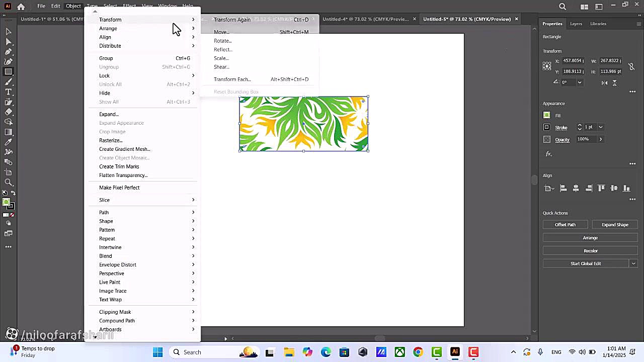Select Expand... from Object menu

click(x=109, y=114)
